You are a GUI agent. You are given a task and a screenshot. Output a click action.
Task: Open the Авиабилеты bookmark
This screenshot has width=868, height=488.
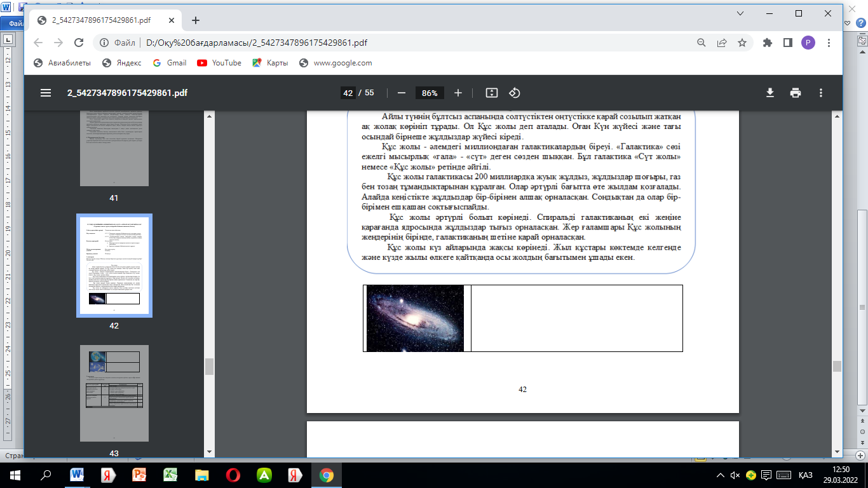(62, 63)
